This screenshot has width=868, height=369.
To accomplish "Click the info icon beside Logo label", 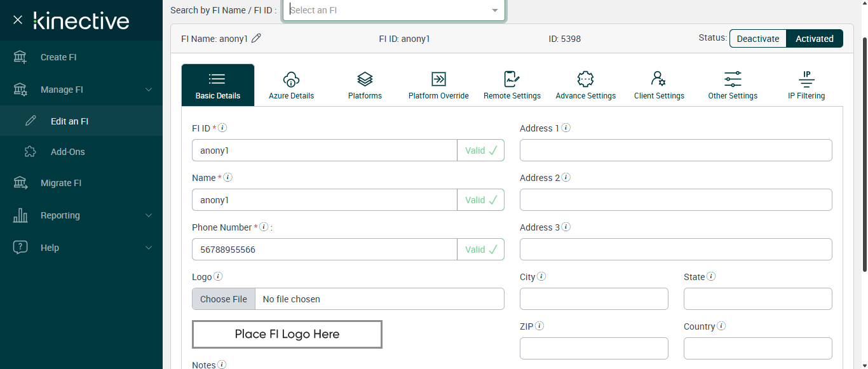I will point(218,276).
